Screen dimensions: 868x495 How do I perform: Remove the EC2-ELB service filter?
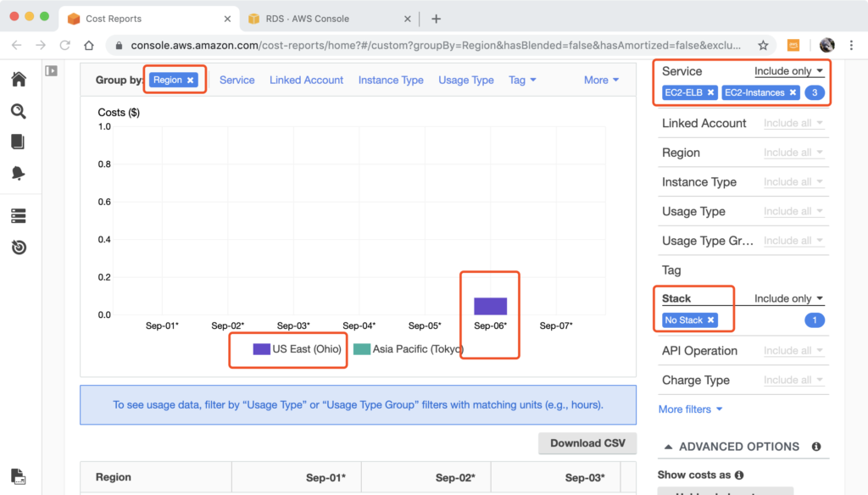(711, 92)
